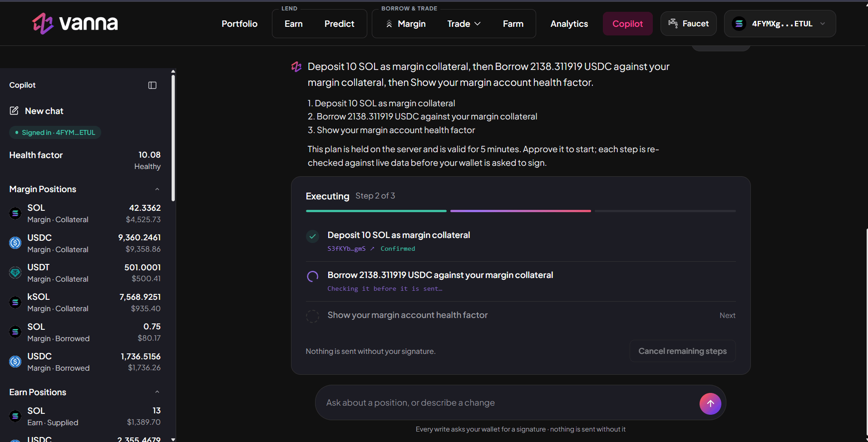Viewport: 868px width, 442px height.
Task: Go to the Earn tab
Action: (294, 24)
